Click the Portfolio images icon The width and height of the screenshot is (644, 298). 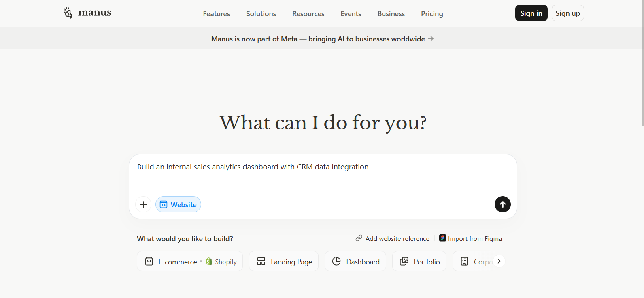tap(404, 262)
